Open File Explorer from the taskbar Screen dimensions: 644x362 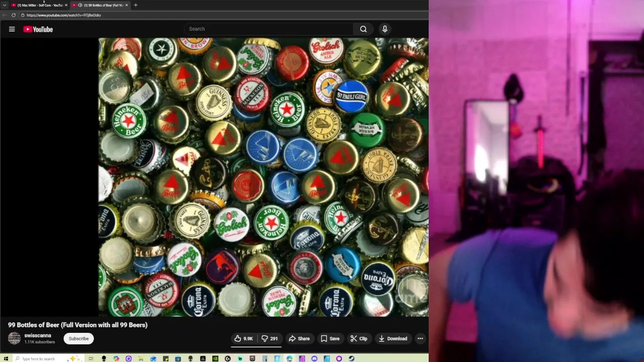(141, 358)
